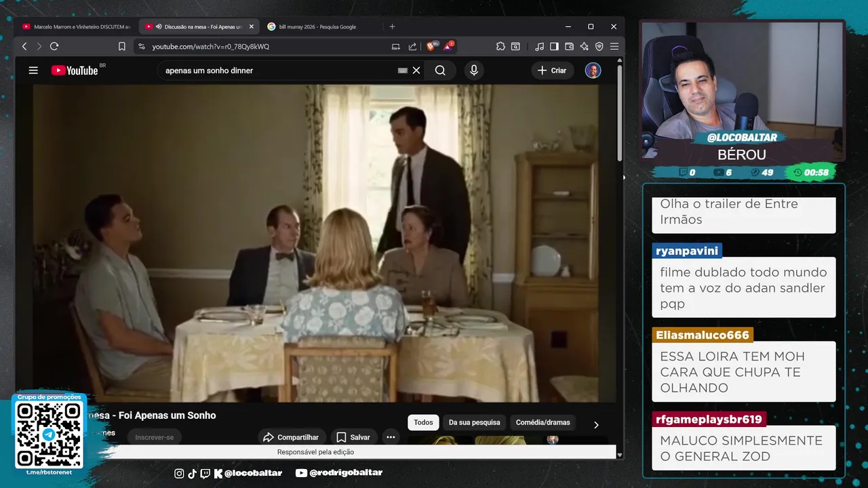Click the ryanpavini chat username

(x=687, y=251)
